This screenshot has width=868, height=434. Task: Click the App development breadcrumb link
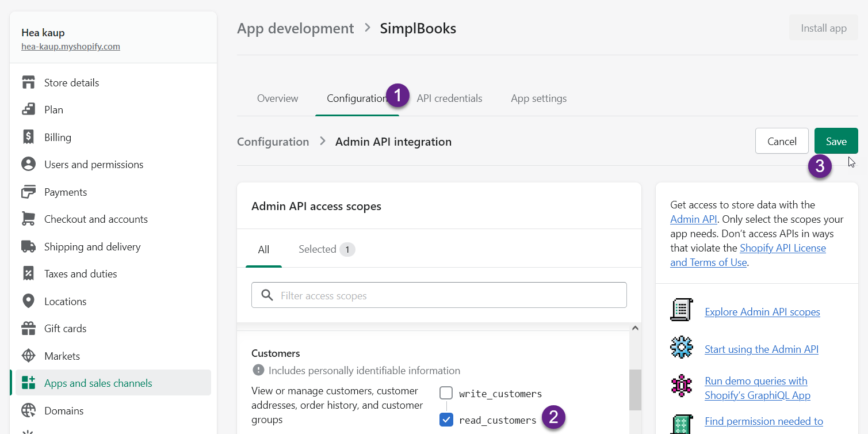tap(296, 28)
